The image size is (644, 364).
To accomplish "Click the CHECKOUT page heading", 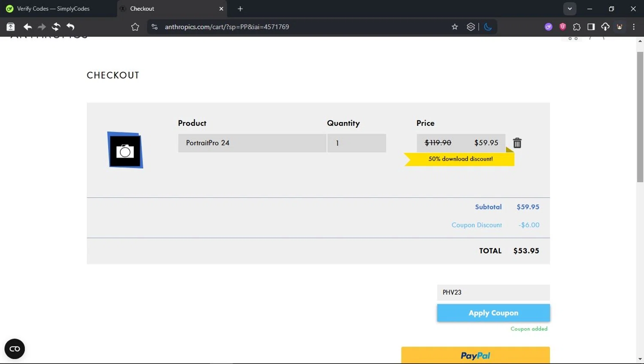I will pyautogui.click(x=113, y=75).
